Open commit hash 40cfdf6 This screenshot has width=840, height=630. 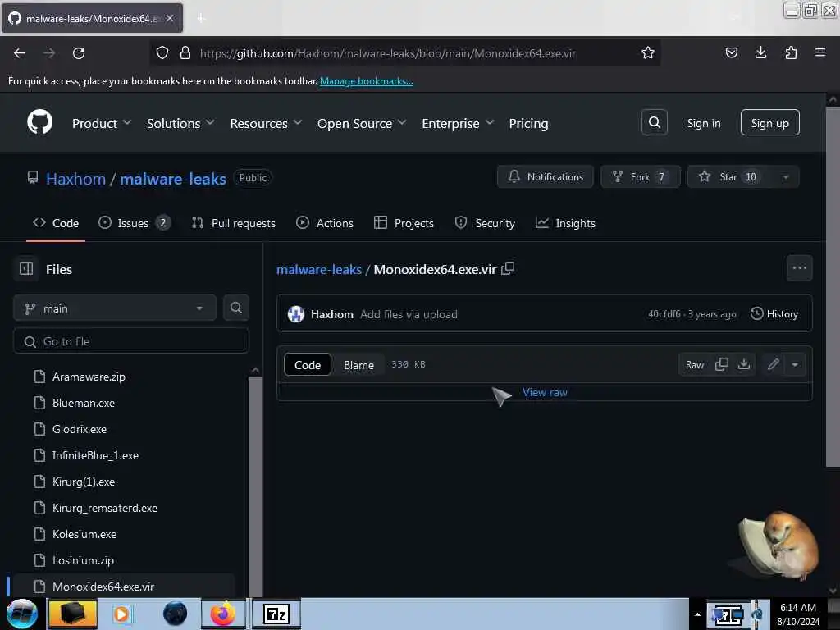[x=664, y=314]
